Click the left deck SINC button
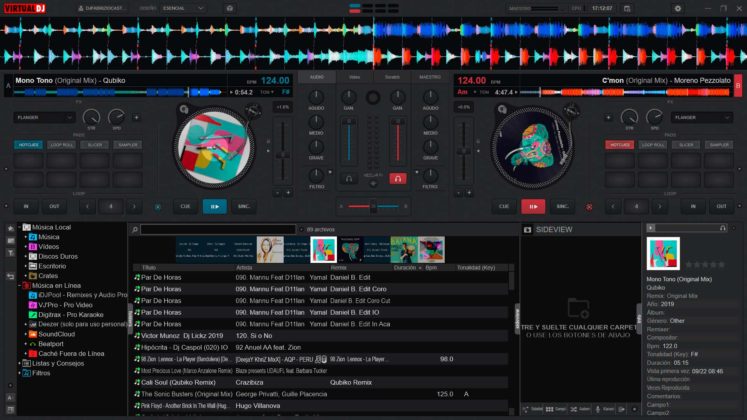The height and width of the screenshot is (420, 747). click(x=244, y=207)
